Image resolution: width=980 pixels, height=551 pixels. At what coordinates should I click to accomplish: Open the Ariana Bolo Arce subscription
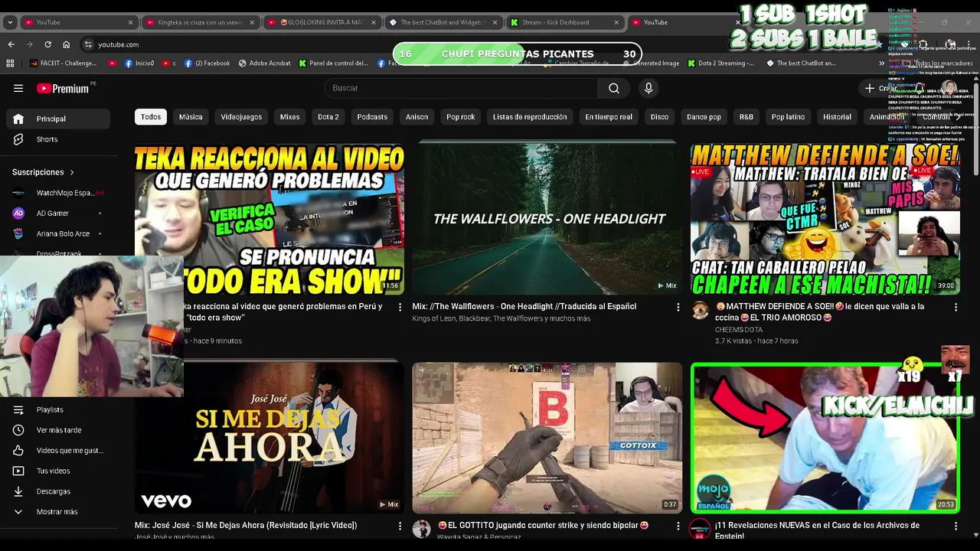click(58, 233)
